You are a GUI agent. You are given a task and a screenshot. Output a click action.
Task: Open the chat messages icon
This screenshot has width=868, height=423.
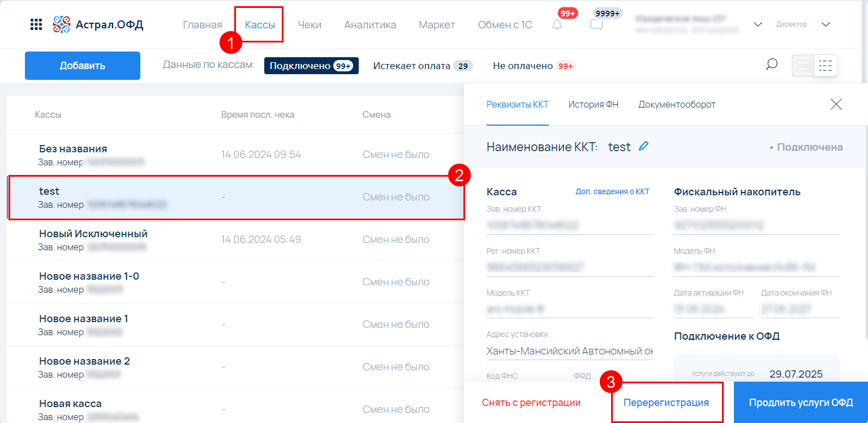point(596,24)
